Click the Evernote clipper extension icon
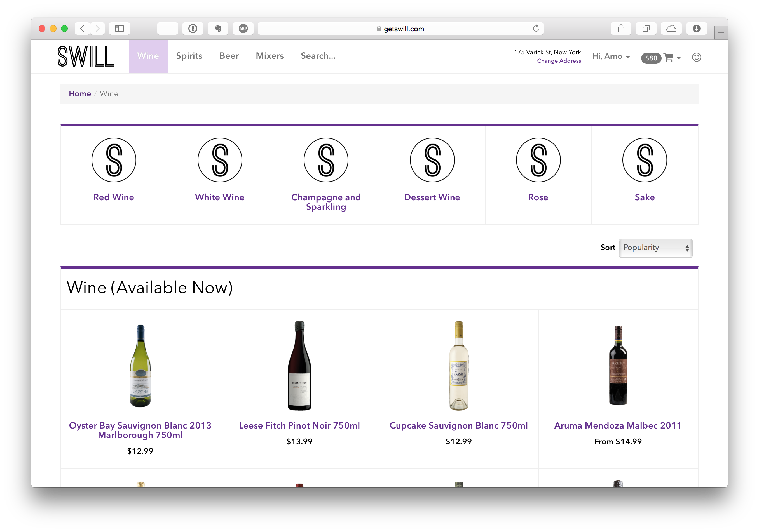Image resolution: width=759 pixels, height=532 pixels. [218, 29]
